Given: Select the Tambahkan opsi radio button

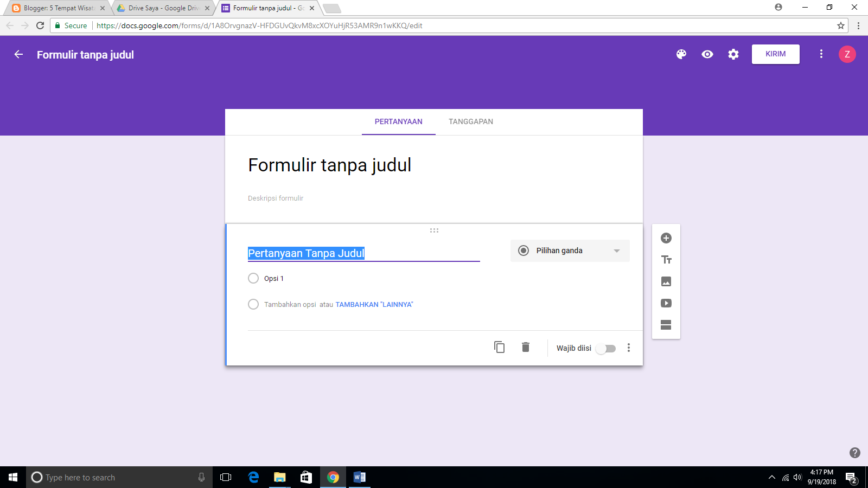Looking at the screenshot, I should [x=253, y=304].
